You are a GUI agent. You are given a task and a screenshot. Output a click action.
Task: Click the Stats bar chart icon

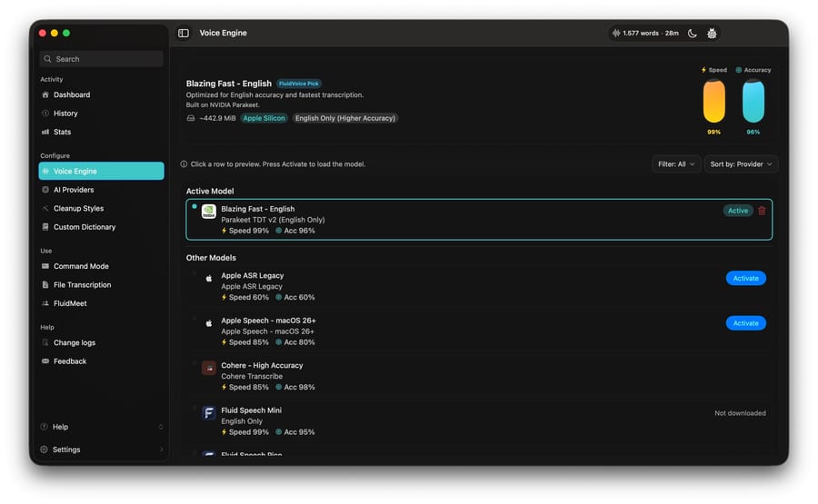click(x=45, y=132)
